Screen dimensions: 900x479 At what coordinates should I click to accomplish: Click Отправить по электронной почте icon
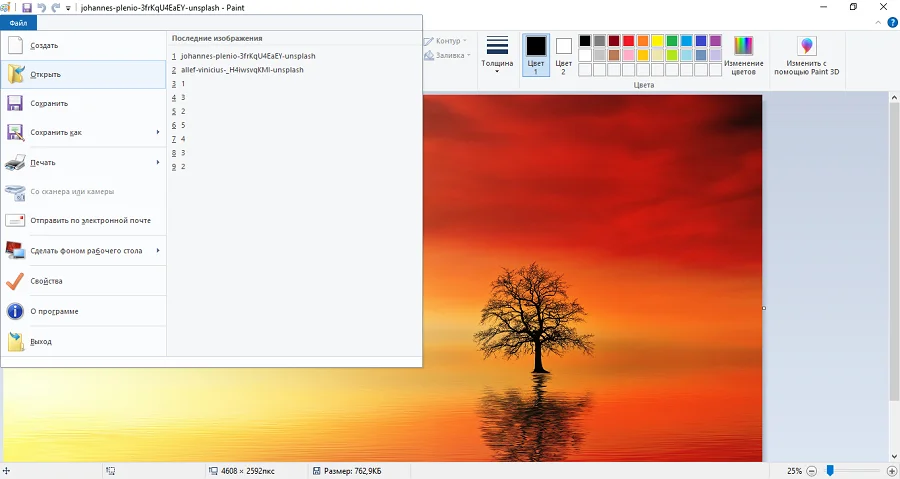pos(15,220)
